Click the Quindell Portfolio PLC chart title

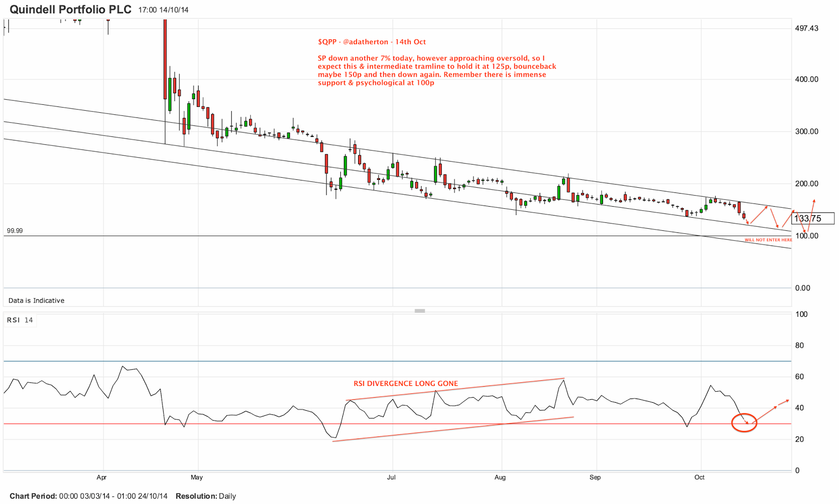[71, 9]
